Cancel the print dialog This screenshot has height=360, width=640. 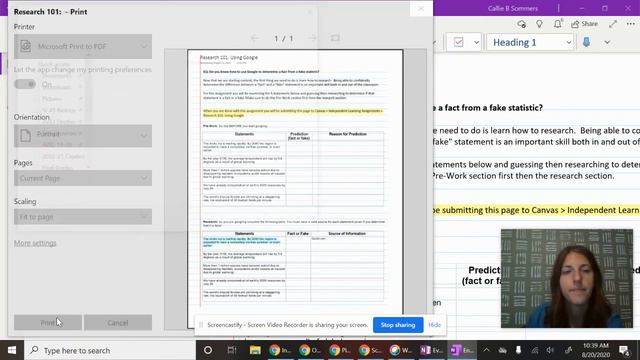tap(118, 322)
